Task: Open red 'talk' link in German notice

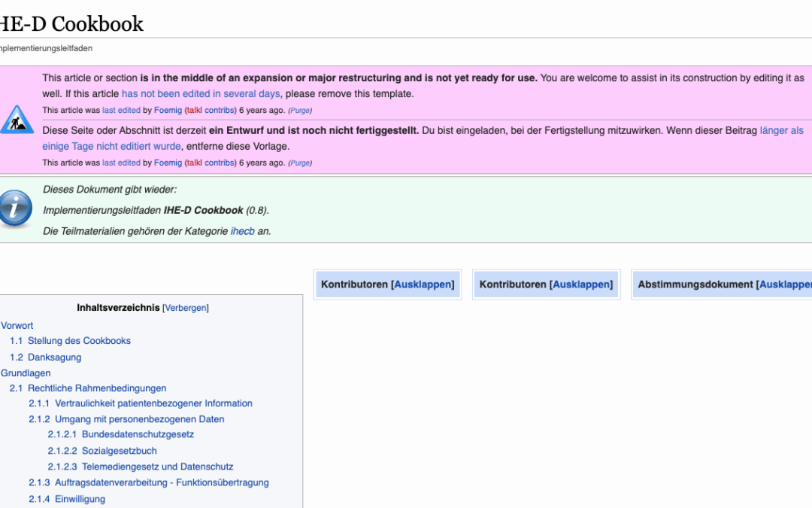Action: coord(194,163)
